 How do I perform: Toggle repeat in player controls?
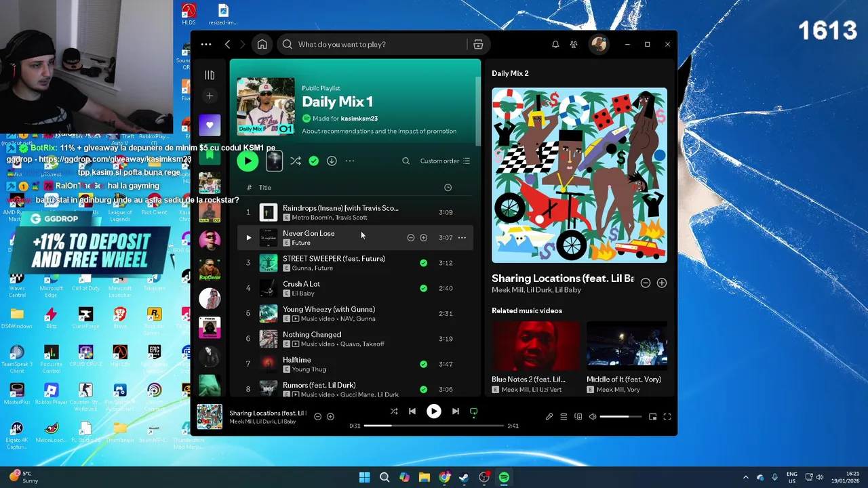pos(473,411)
